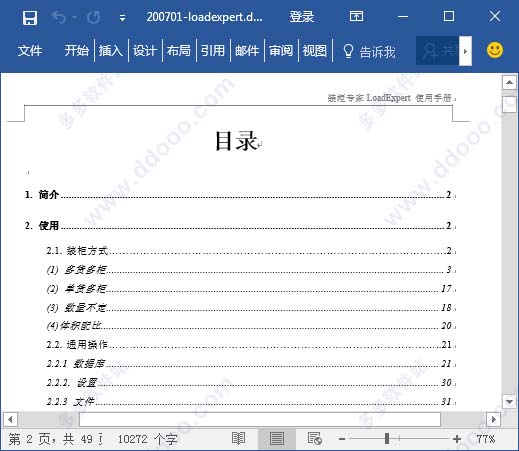The image size is (519, 451).
Task: Open the 文件 File menu
Action: 30,51
